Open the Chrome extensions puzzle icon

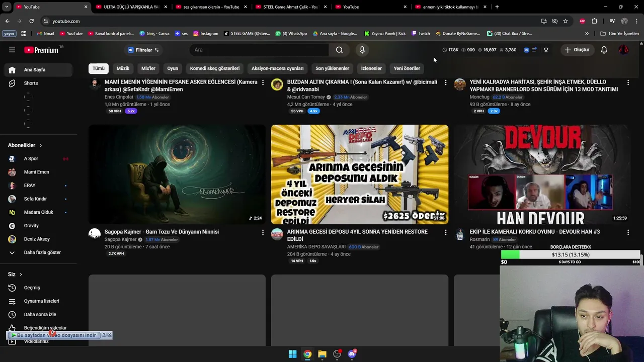[x=595, y=21]
